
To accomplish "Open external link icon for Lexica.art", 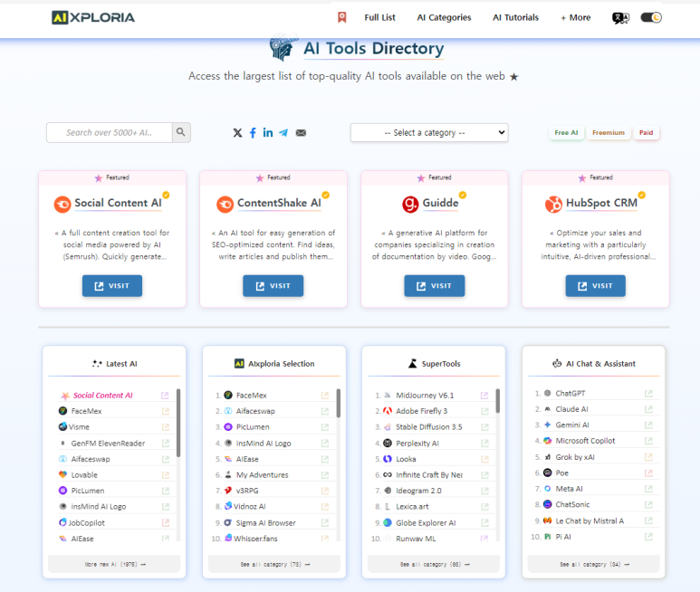I will tap(484, 507).
